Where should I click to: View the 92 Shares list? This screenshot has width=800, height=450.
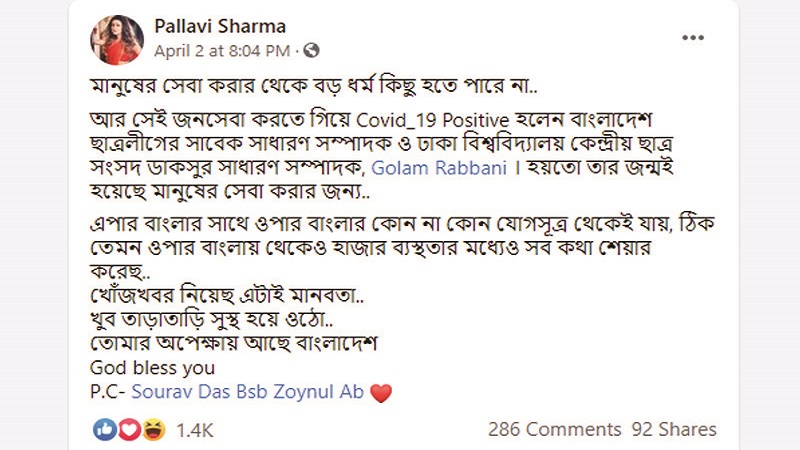click(x=674, y=430)
